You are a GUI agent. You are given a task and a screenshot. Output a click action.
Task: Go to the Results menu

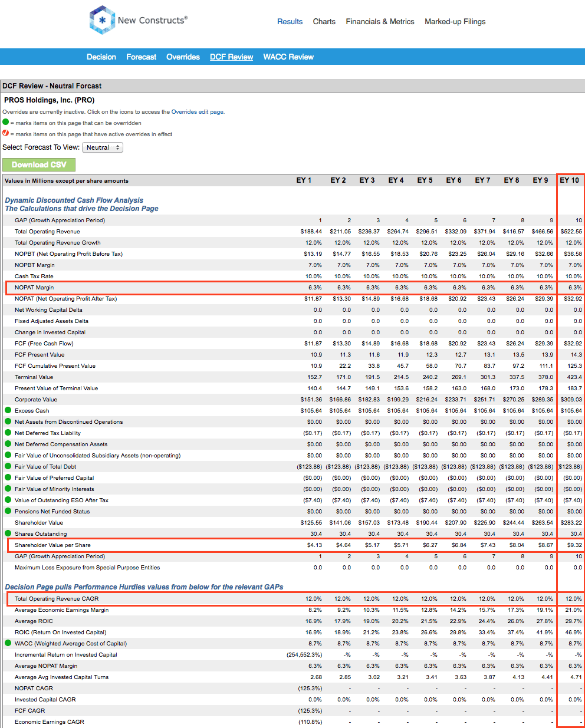coord(290,22)
